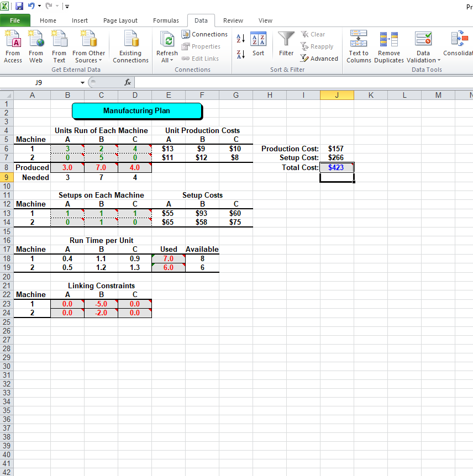Viewport: 473px width, 476px height.
Task: Switch to the Page Layout tab
Action: click(120, 20)
